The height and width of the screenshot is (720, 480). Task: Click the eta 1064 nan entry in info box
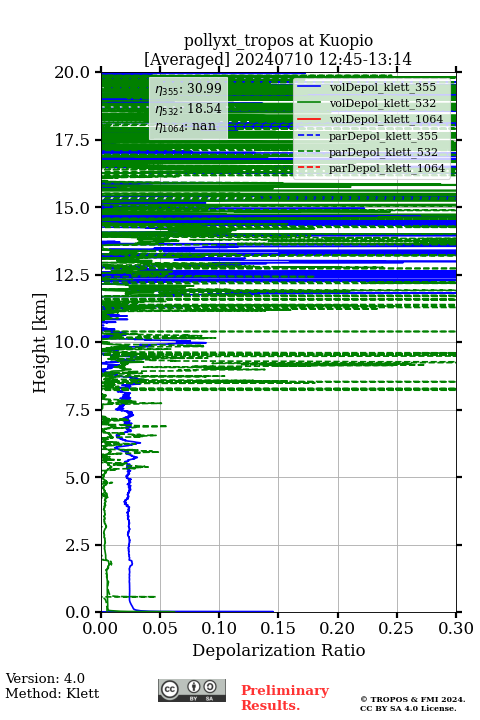coord(185,126)
